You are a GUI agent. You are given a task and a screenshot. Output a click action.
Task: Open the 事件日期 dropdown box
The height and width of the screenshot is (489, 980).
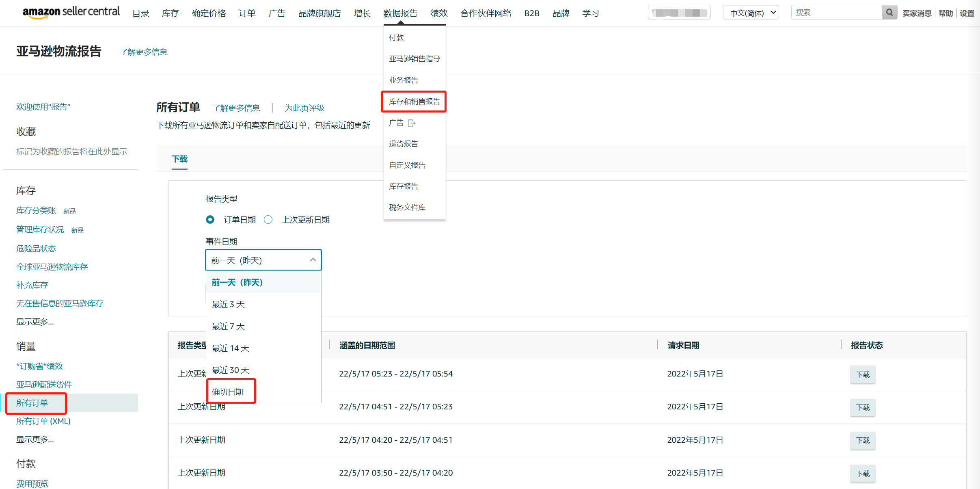click(263, 260)
